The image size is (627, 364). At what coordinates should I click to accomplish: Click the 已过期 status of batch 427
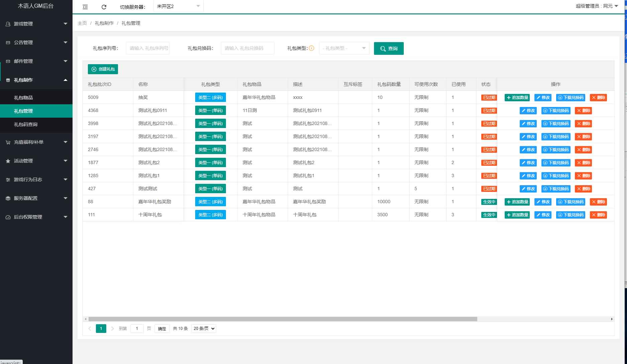(x=489, y=189)
